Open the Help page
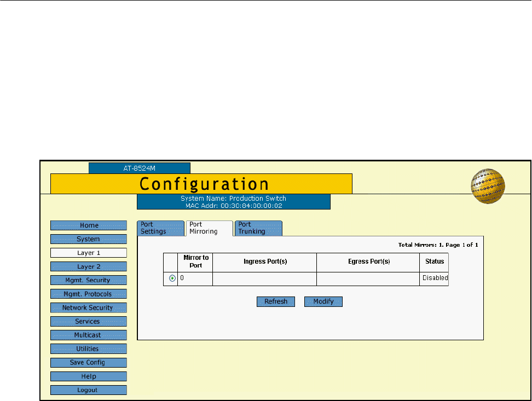 click(x=89, y=376)
